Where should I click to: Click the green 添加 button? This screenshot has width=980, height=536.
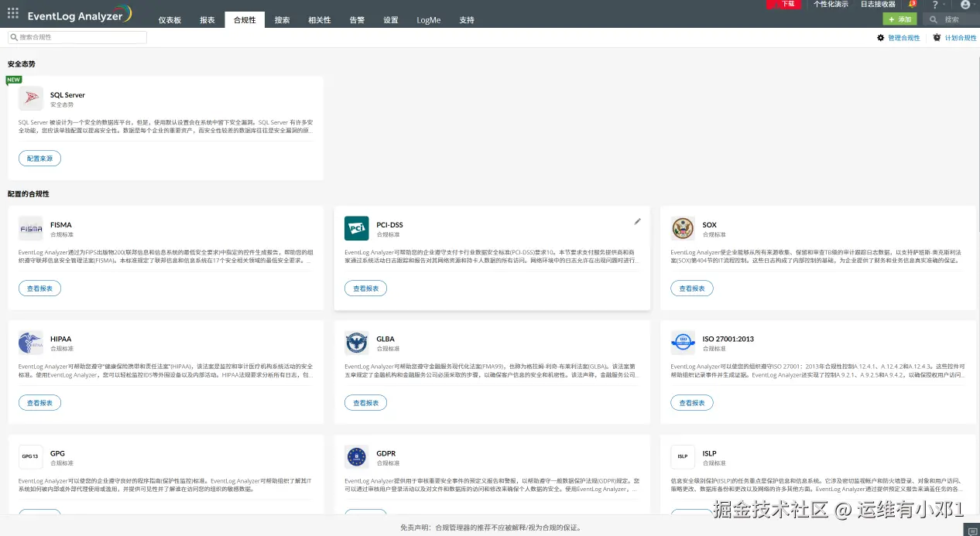[900, 19]
